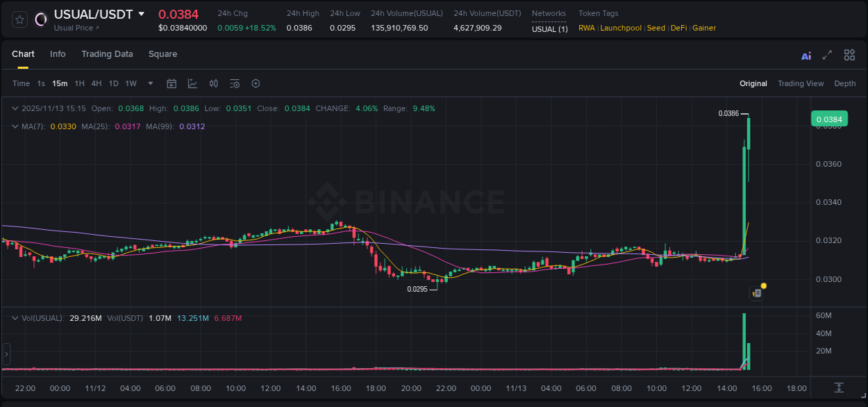The image size is (868, 407).
Task: Toggle the favorite star for USUAL/USDT
Action: 19,19
